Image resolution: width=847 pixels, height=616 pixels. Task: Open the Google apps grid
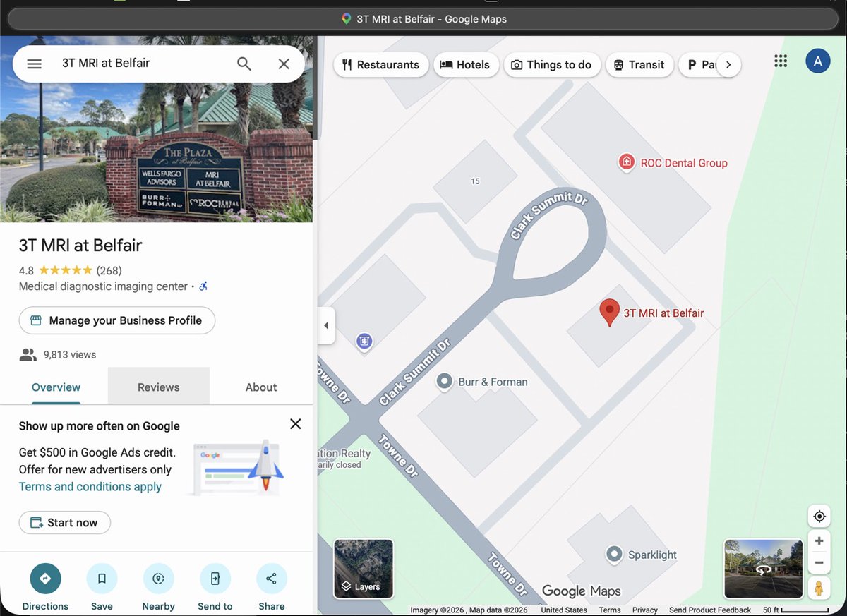[x=781, y=61]
